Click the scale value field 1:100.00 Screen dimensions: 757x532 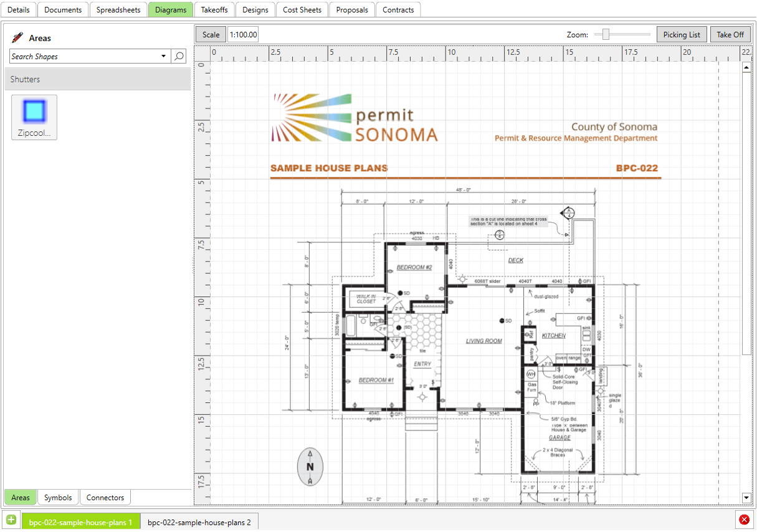(x=243, y=35)
